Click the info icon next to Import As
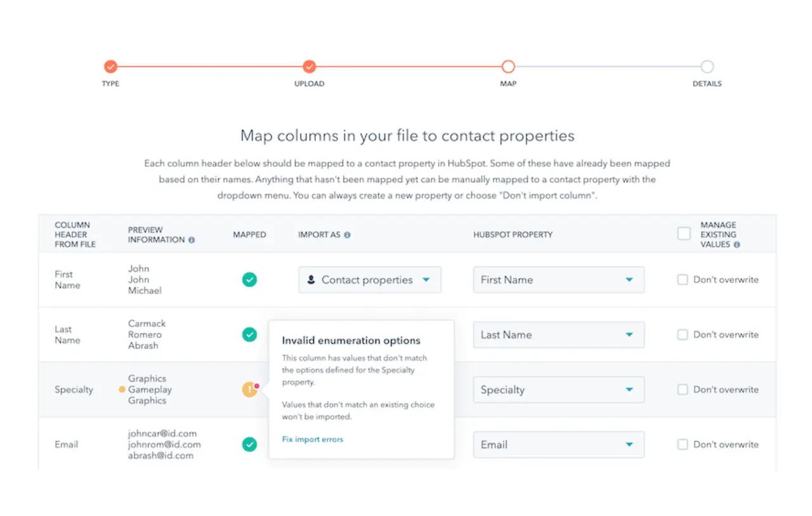The height and width of the screenshot is (516, 812). coord(346,234)
